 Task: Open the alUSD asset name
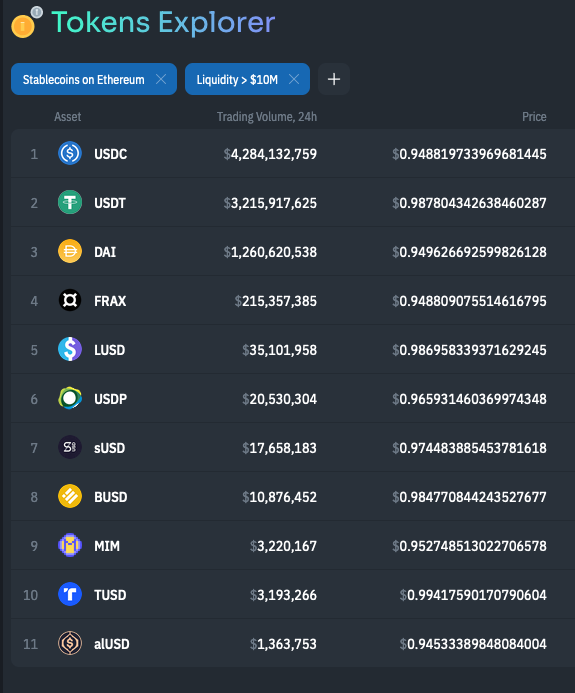pos(112,644)
